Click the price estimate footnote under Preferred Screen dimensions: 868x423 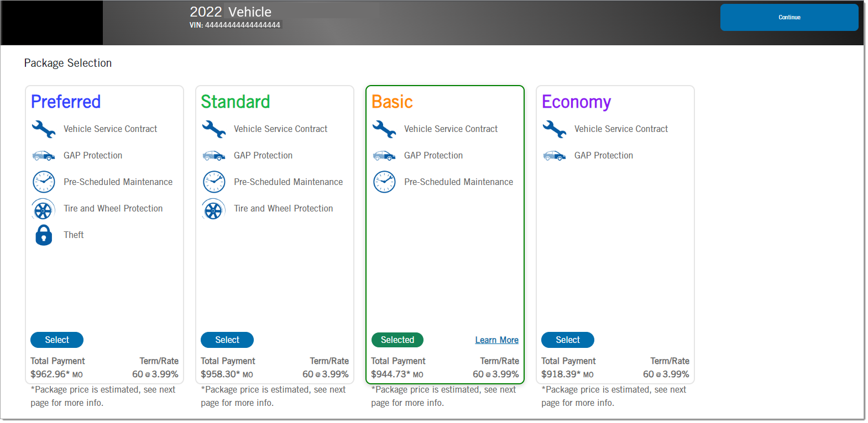103,396
